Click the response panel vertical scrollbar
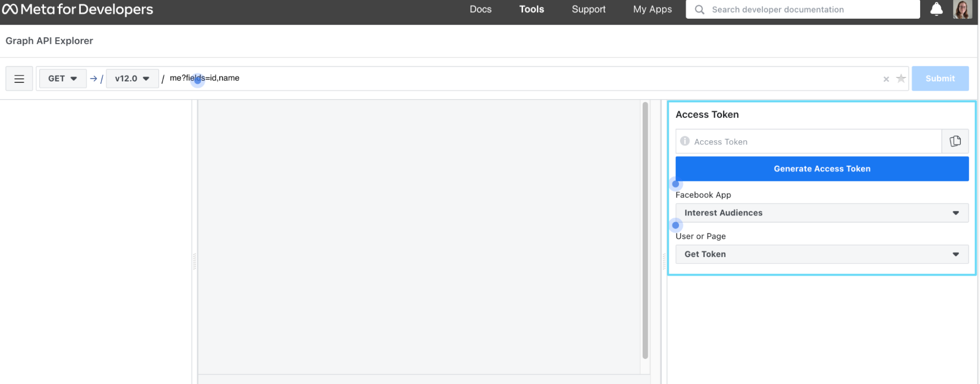The height and width of the screenshot is (384, 980). pos(645,230)
